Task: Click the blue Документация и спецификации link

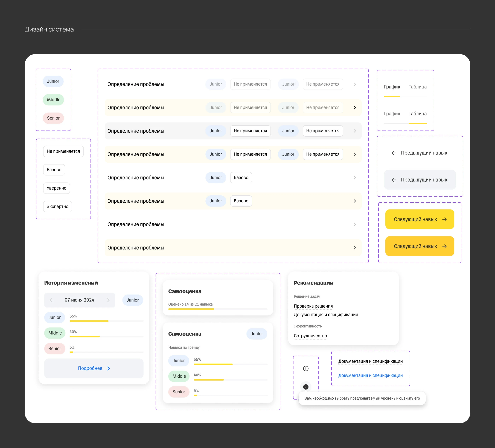Action: 370,375
